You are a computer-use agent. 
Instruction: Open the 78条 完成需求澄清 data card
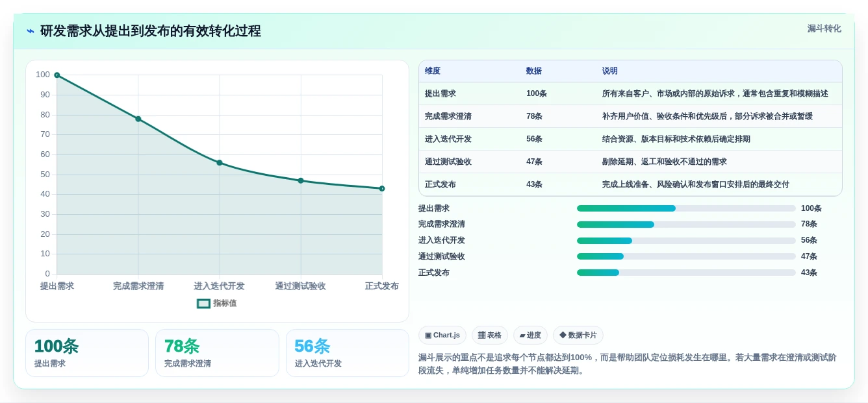coord(217,353)
